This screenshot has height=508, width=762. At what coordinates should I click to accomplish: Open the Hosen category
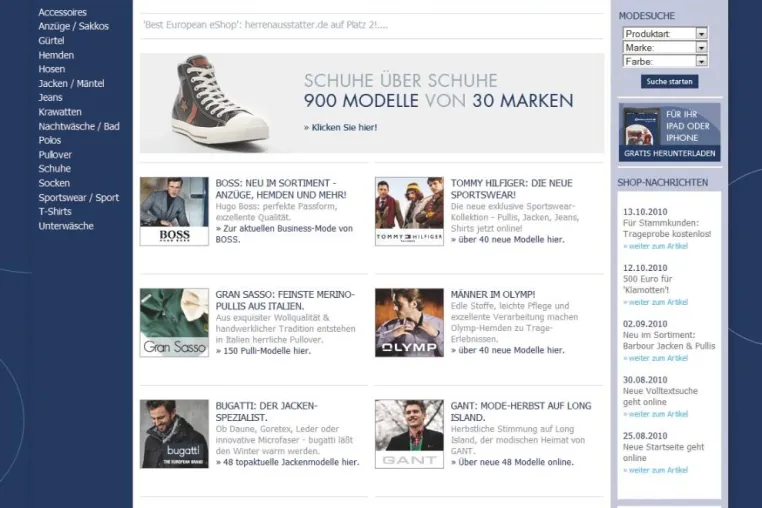click(52, 69)
